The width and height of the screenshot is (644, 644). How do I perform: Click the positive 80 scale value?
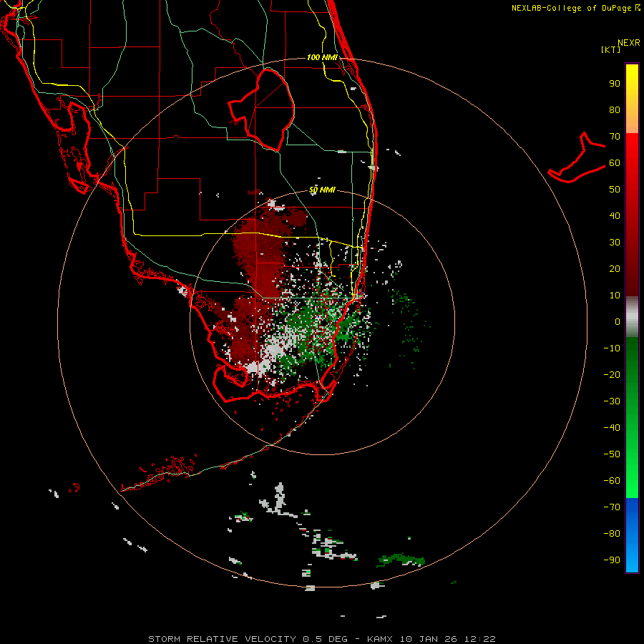pos(615,109)
